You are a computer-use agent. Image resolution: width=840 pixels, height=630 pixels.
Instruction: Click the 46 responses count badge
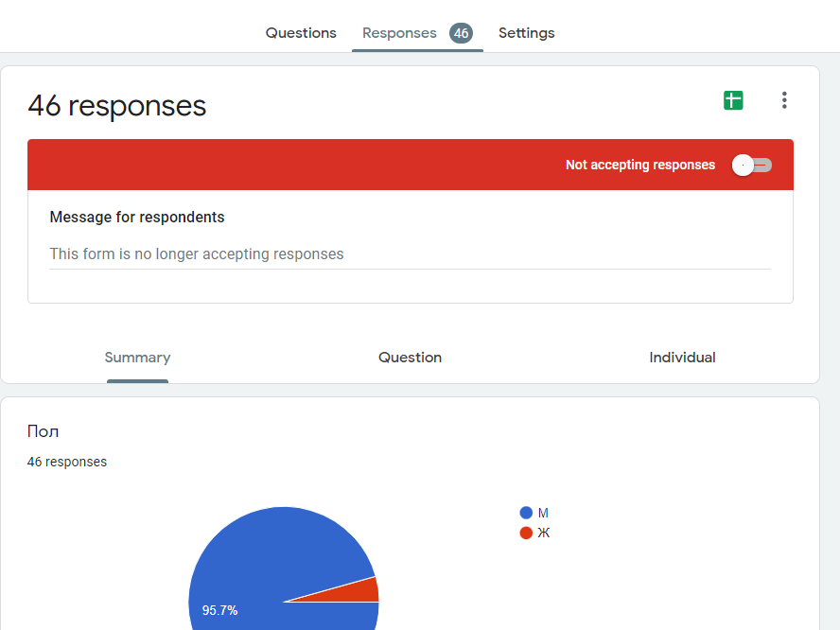click(461, 33)
